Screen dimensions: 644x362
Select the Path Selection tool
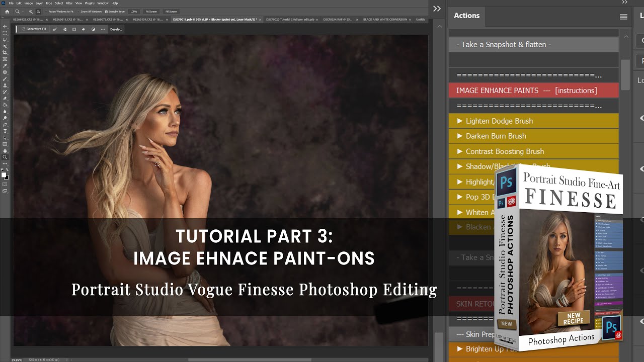[5, 137]
